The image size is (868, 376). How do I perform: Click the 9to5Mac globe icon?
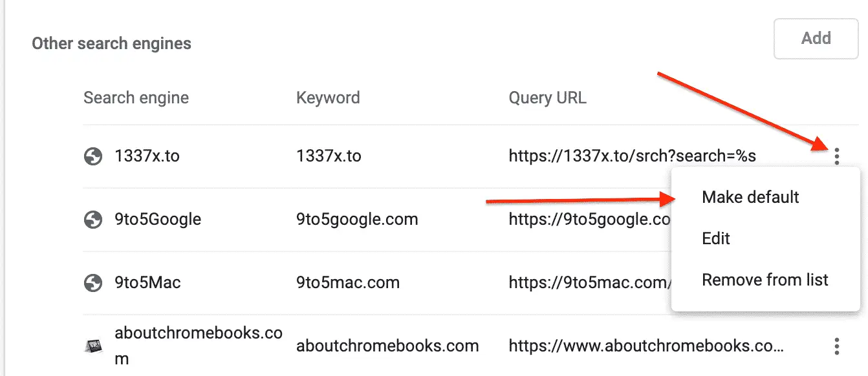point(93,282)
